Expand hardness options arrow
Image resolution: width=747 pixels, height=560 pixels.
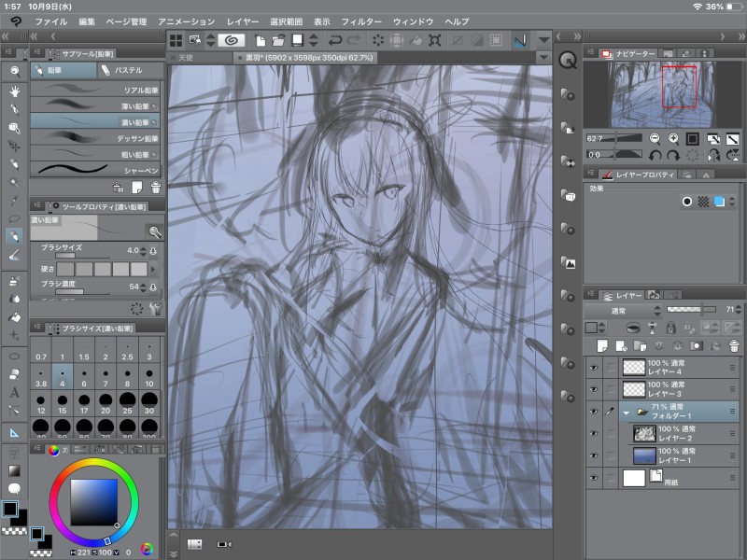click(x=153, y=269)
